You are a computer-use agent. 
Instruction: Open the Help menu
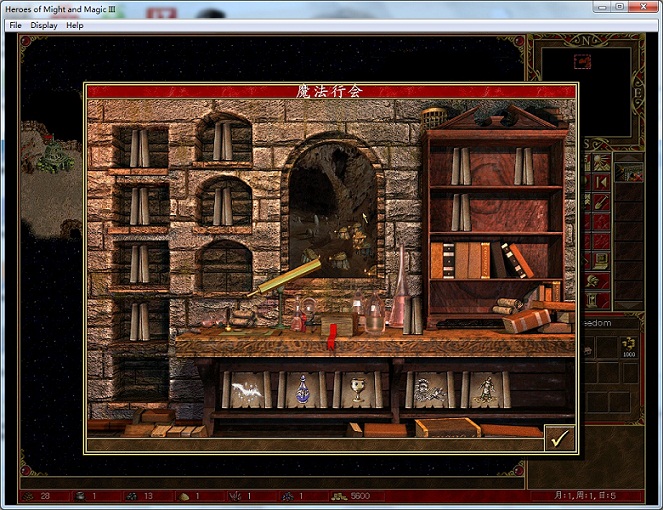[x=74, y=25]
